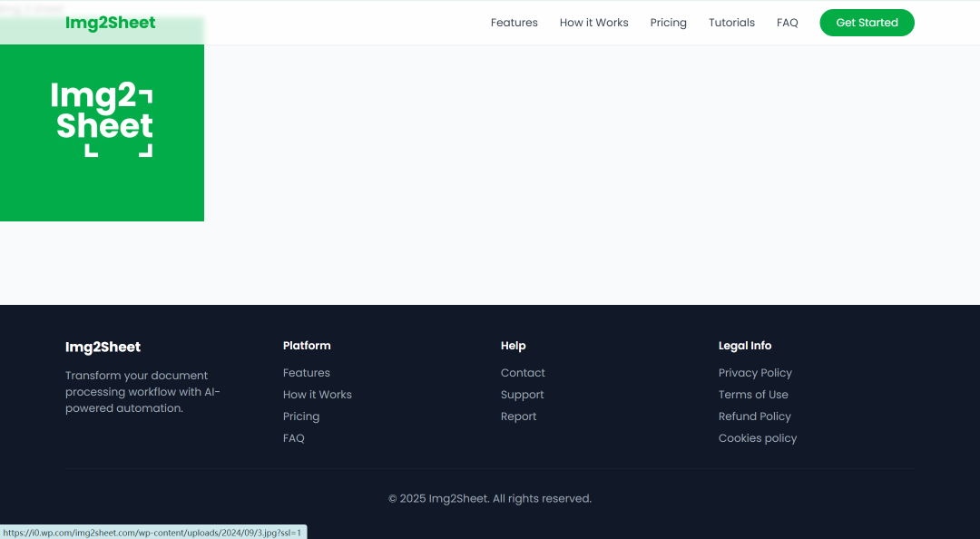Open FAQ link in footer Platform column
980x539 pixels.
click(294, 438)
